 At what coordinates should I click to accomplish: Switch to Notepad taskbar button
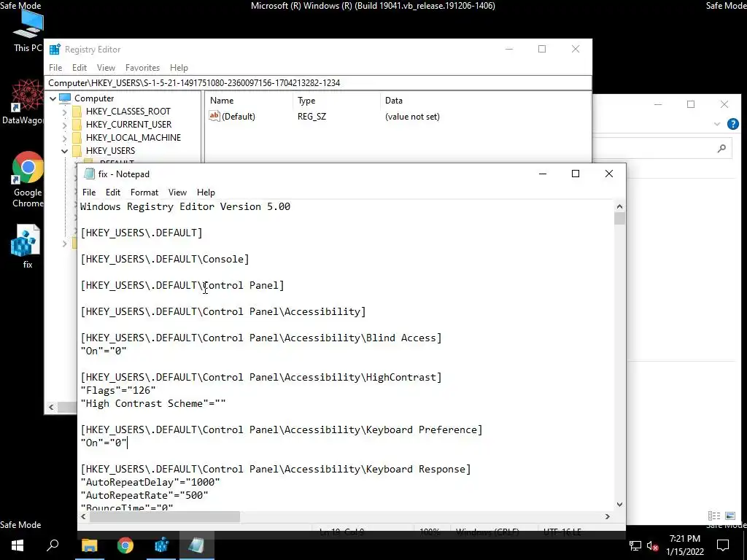[197, 545]
